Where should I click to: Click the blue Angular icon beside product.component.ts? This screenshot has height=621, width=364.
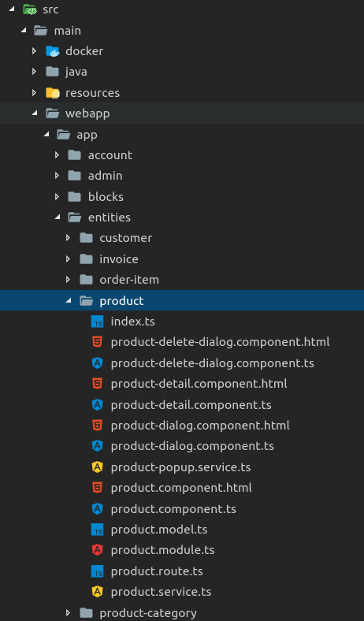click(x=97, y=508)
